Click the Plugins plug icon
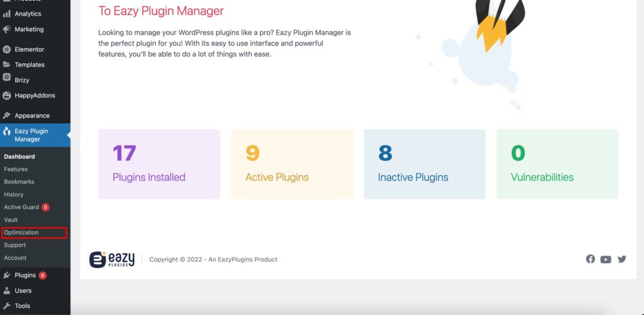The width and height of the screenshot is (644, 315). pos(6,275)
